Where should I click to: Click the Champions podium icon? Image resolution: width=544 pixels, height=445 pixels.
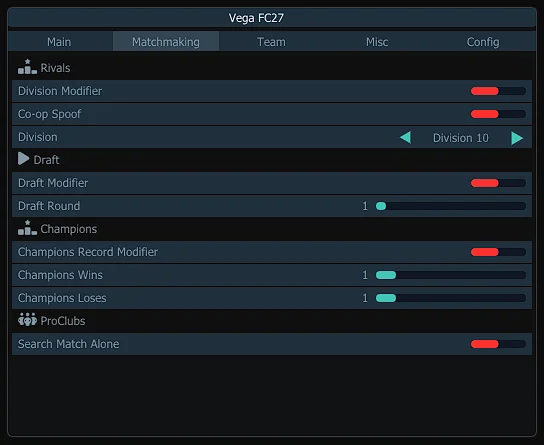(x=27, y=228)
